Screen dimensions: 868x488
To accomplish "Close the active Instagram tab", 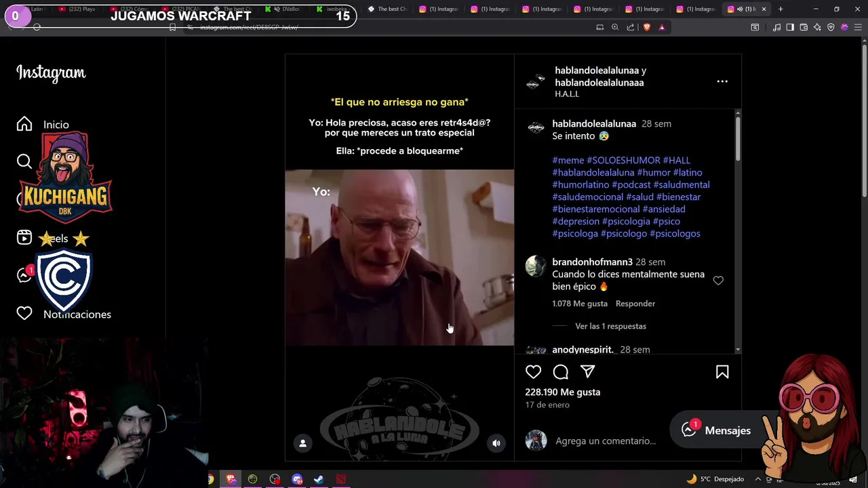I will [x=764, y=9].
